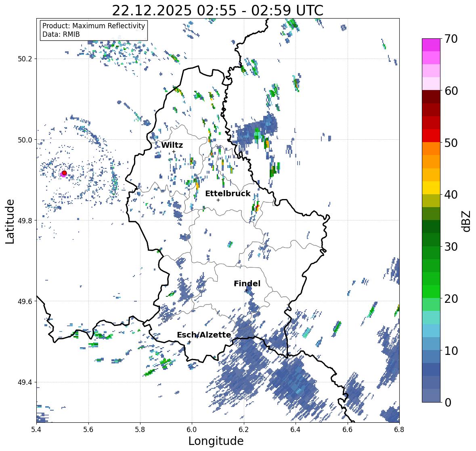
Task: Click the 6.2 longitude tick label
Action: coord(244,430)
